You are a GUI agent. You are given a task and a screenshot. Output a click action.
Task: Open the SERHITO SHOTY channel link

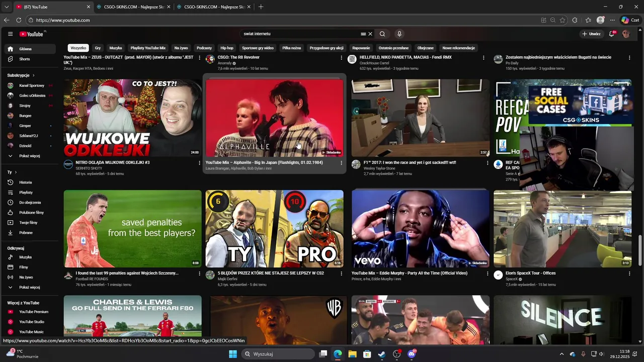(x=89, y=168)
